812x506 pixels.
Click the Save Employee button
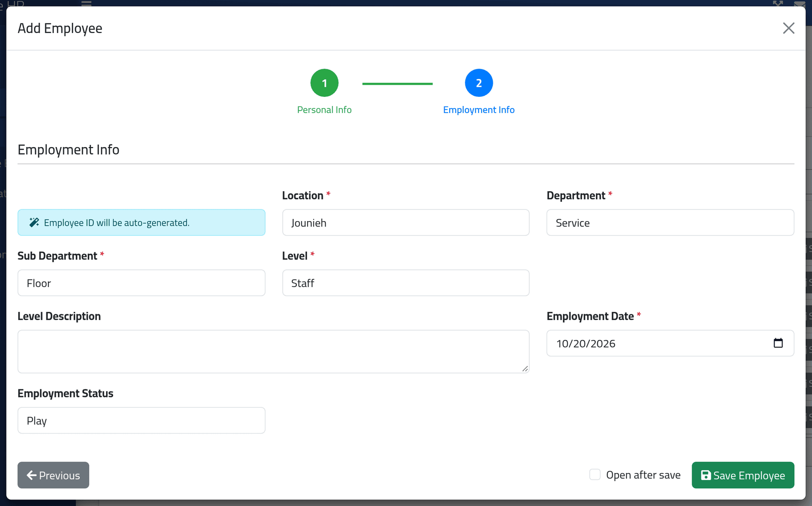point(742,475)
